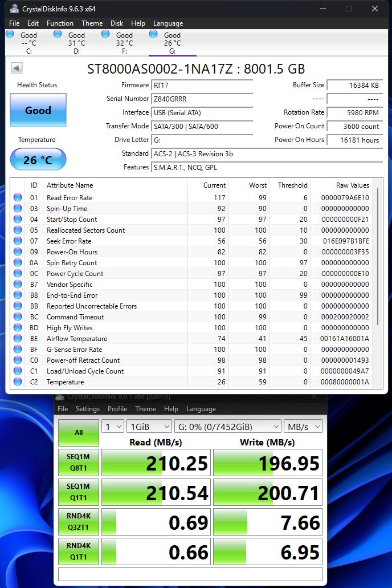Click the 7.66 RND4K write result

click(x=268, y=522)
